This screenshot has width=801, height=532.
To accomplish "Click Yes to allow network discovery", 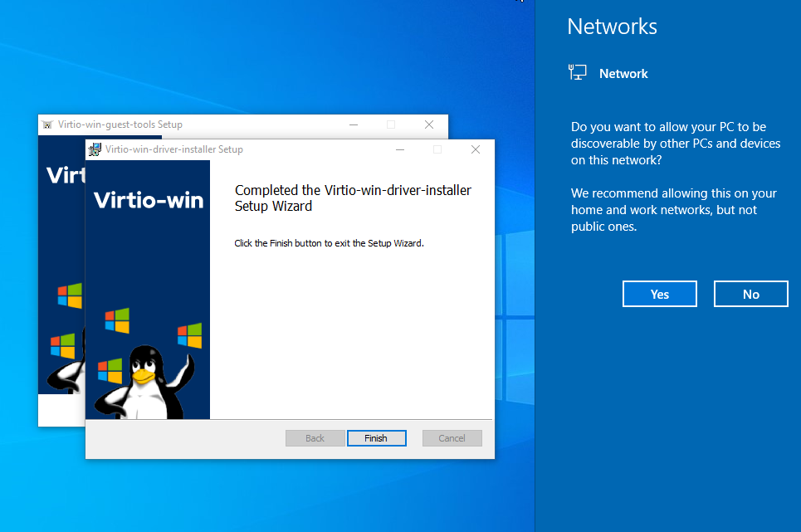I will point(660,294).
